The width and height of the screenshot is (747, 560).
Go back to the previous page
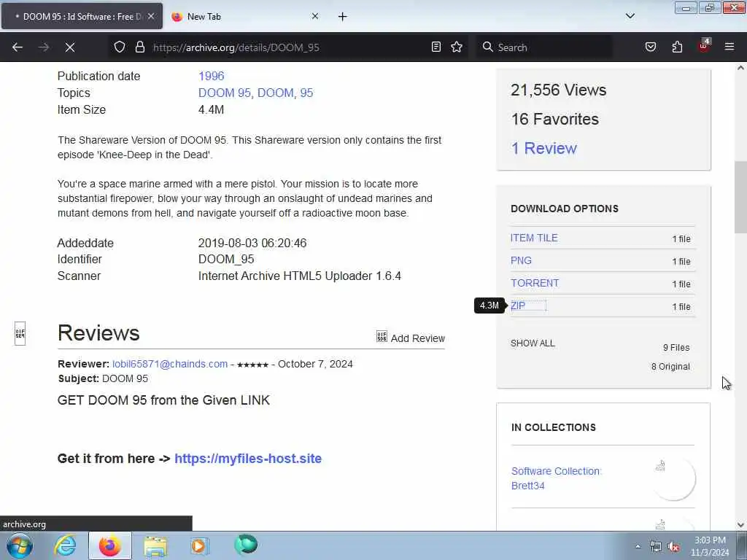(x=18, y=47)
